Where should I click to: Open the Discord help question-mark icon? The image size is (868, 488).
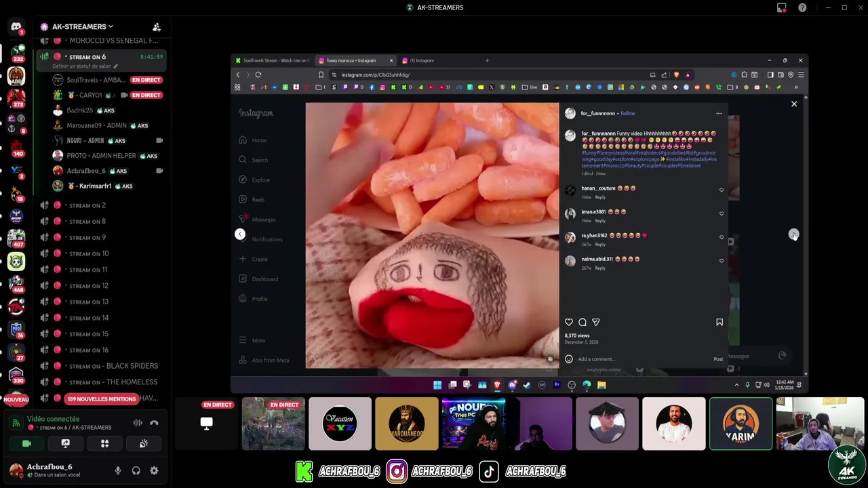[802, 7]
